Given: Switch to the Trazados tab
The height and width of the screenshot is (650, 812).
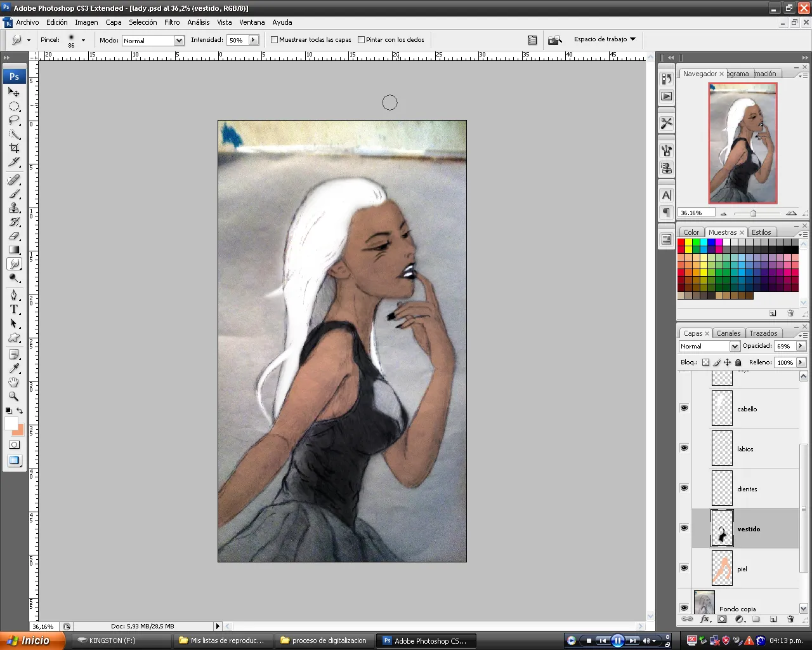Looking at the screenshot, I should [x=763, y=333].
